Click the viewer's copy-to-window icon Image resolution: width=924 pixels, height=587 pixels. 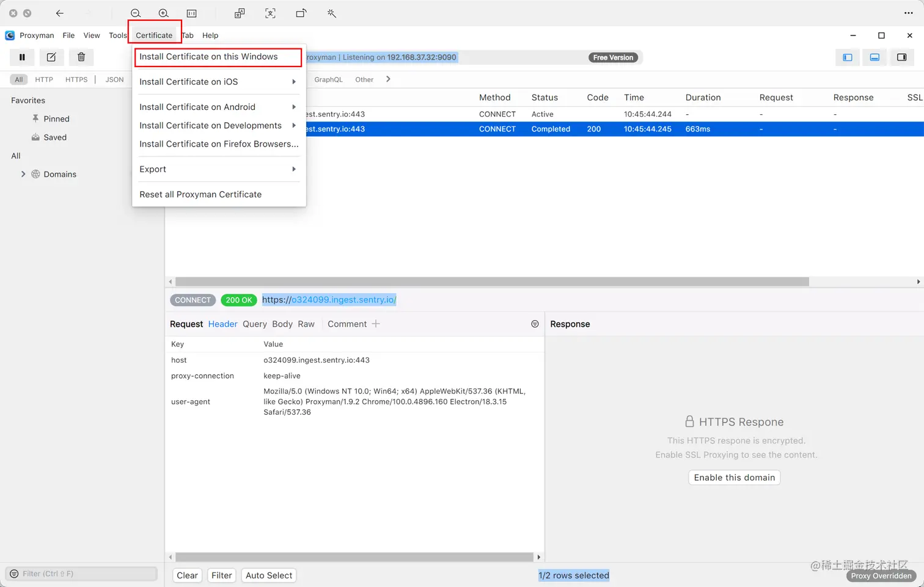point(240,13)
